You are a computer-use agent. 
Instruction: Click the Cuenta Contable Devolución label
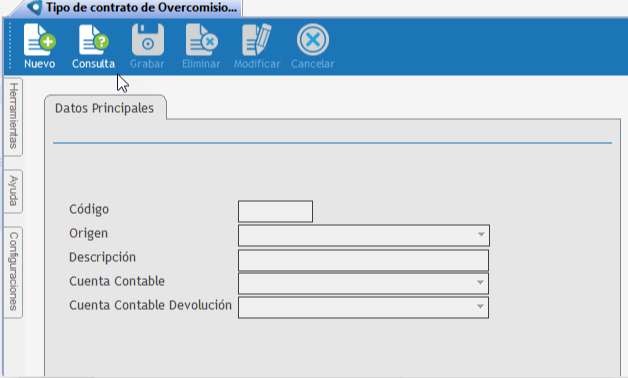point(151,305)
